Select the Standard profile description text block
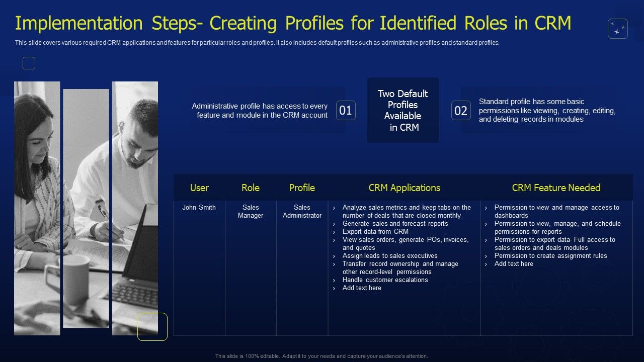 [548, 110]
